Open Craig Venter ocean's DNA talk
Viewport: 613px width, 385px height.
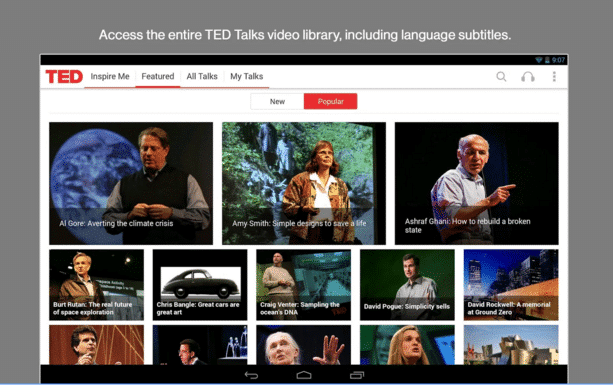point(303,285)
